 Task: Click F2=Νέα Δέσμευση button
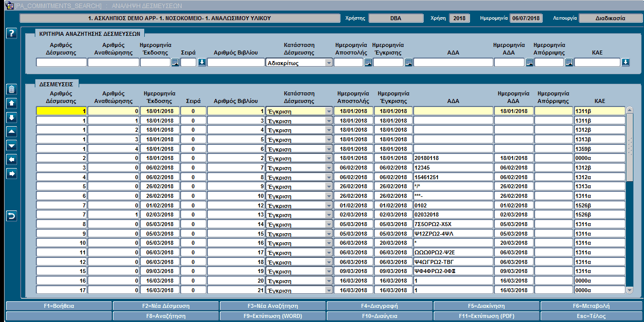click(166, 306)
